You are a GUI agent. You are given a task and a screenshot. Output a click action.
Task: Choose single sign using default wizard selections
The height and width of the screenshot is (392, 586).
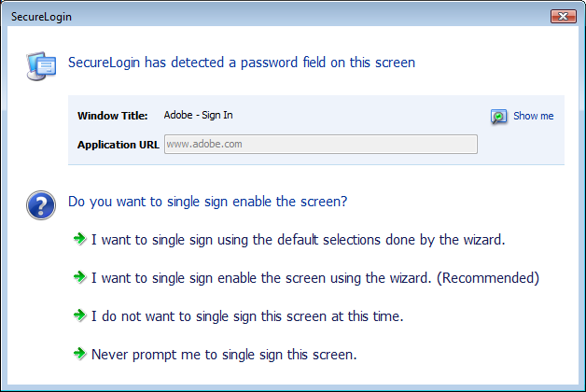(298, 240)
